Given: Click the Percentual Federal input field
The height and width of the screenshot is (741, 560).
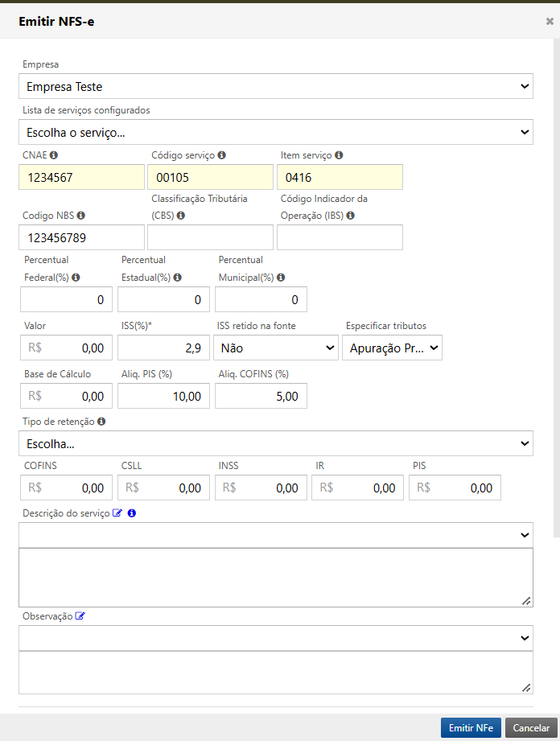Looking at the screenshot, I should point(66,299).
